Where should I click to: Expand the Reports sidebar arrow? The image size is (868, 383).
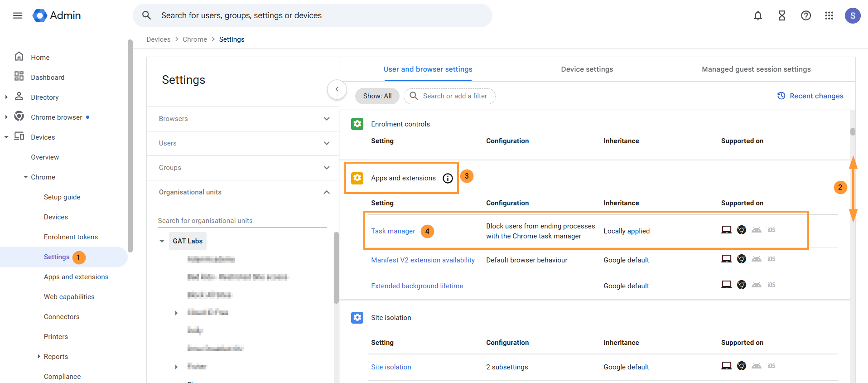tap(39, 356)
